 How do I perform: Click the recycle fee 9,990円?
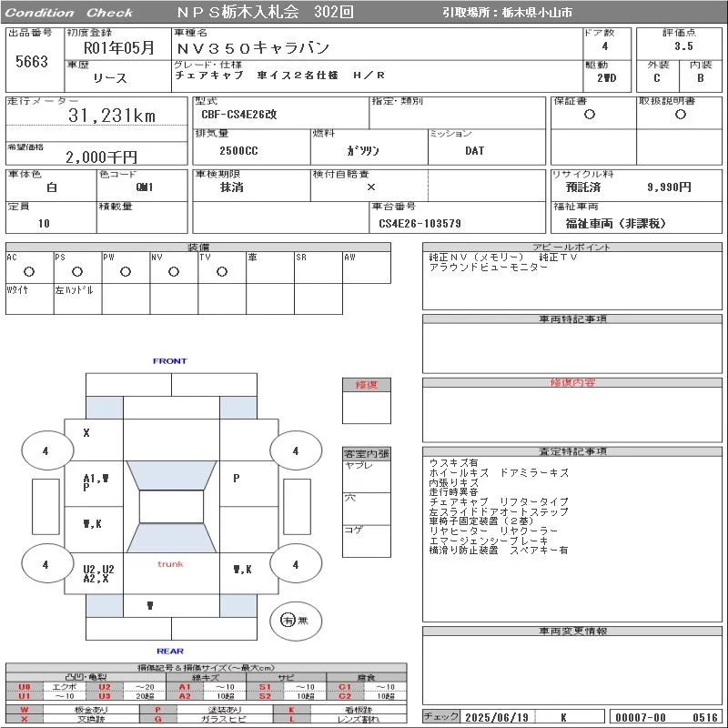pyautogui.click(x=670, y=187)
